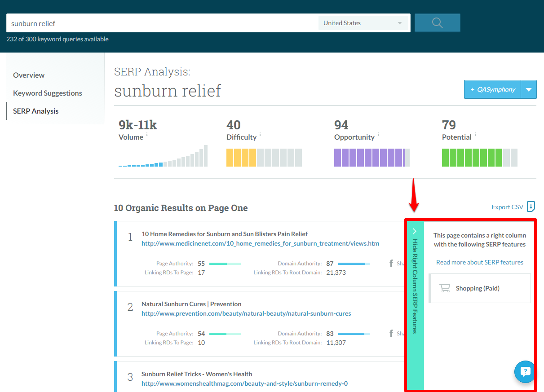
Task: Open the medicinenet.com sunburn remedies link
Action: click(260, 243)
